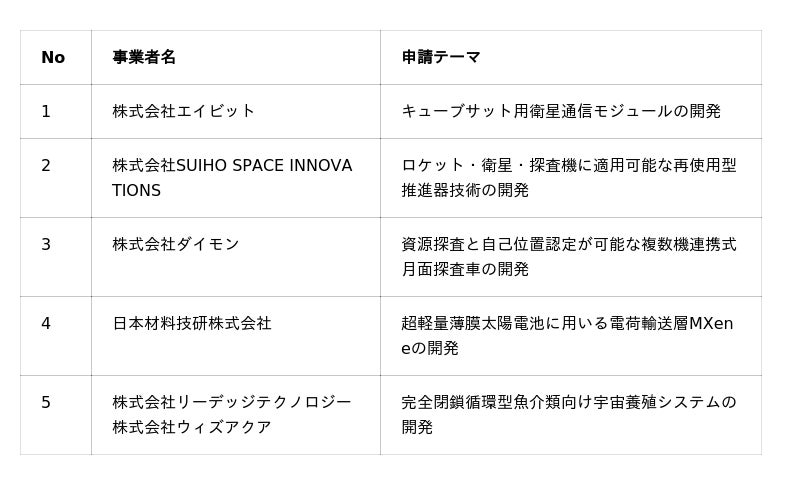
Task: Select row number 2 cell
Action: 46,166
